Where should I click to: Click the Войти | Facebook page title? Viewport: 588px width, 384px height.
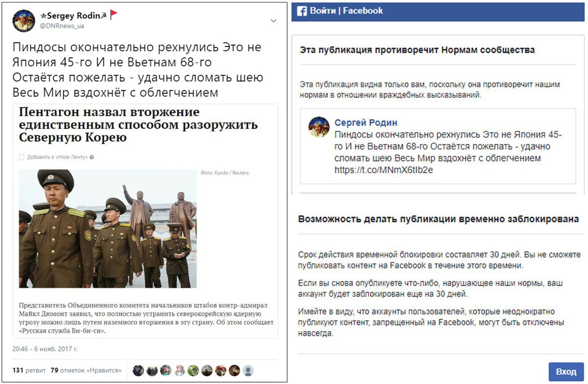tap(346, 11)
